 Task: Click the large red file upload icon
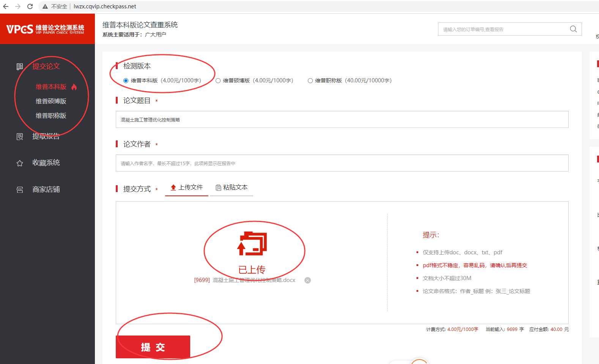click(252, 244)
